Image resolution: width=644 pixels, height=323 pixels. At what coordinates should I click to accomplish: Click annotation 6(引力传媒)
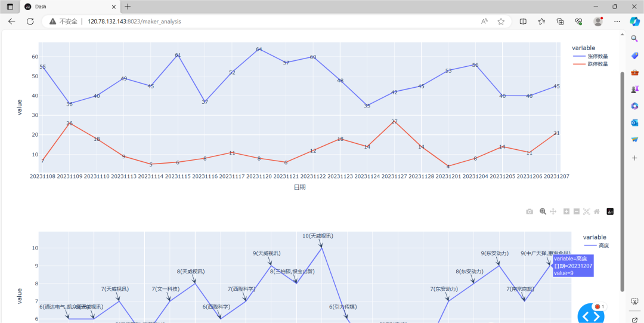pyautogui.click(x=343, y=307)
